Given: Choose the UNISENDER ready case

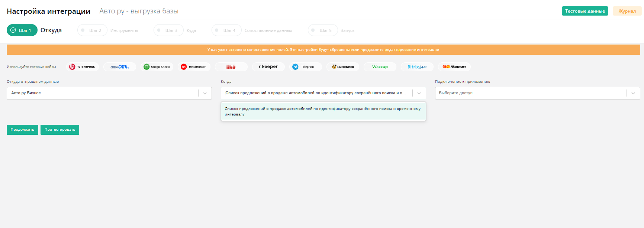Looking at the screenshot, I should [x=343, y=67].
